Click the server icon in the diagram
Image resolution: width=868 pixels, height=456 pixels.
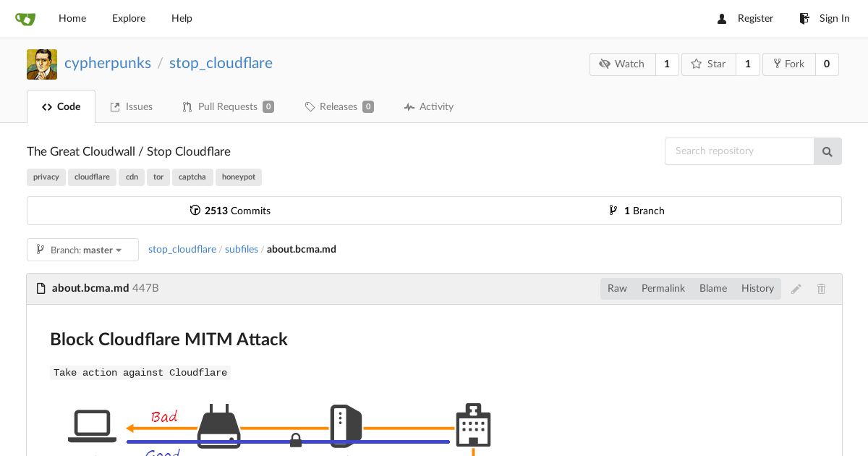346,426
